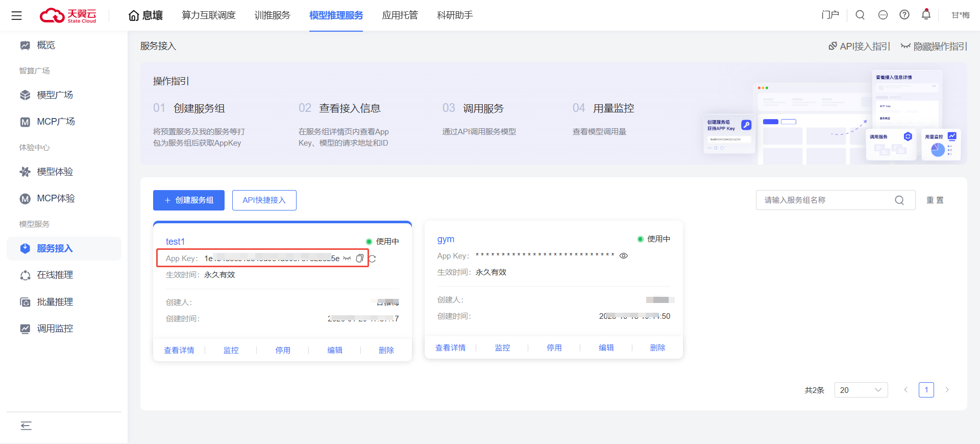Image resolution: width=980 pixels, height=444 pixels.
Task: Open the page size dropdown showing 20
Action: tap(861, 390)
